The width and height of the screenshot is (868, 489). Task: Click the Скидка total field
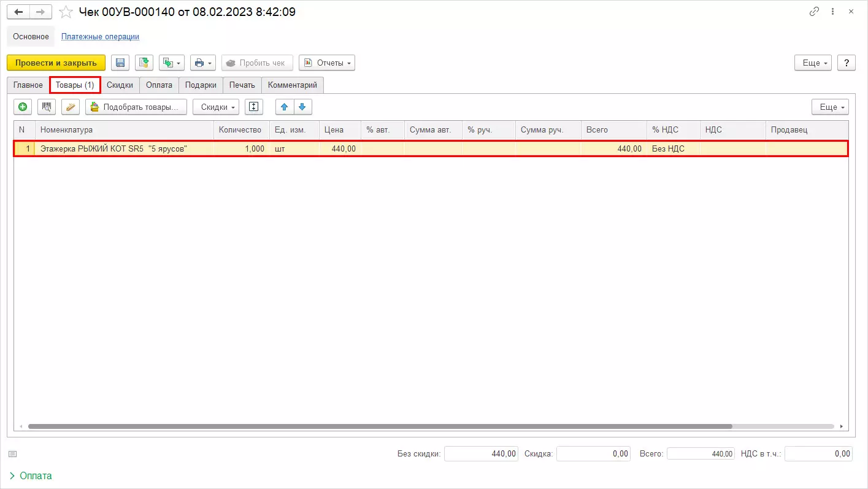pyautogui.click(x=594, y=453)
